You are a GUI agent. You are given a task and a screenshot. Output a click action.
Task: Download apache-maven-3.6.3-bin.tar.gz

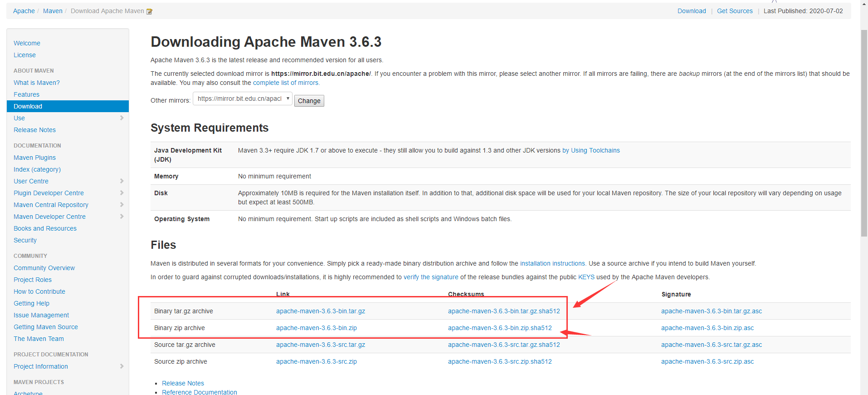[x=321, y=311]
